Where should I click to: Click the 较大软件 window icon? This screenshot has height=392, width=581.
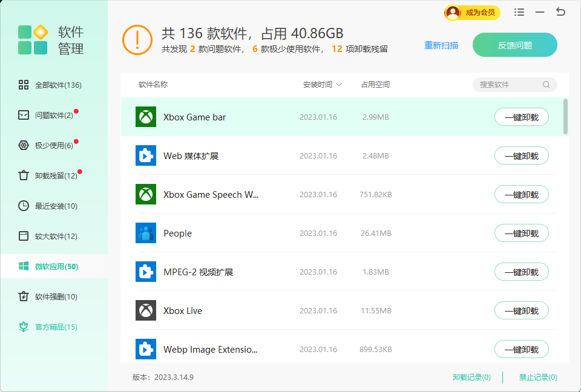pyautogui.click(x=24, y=236)
